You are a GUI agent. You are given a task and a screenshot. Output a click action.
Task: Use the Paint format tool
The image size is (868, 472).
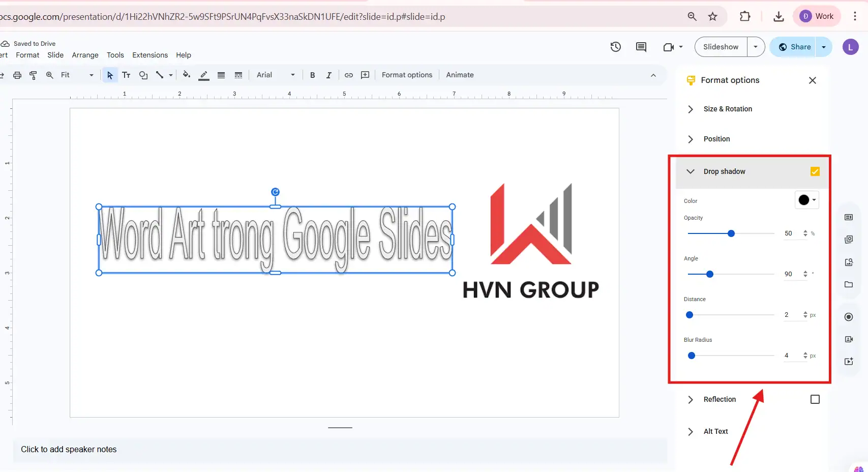(x=33, y=75)
